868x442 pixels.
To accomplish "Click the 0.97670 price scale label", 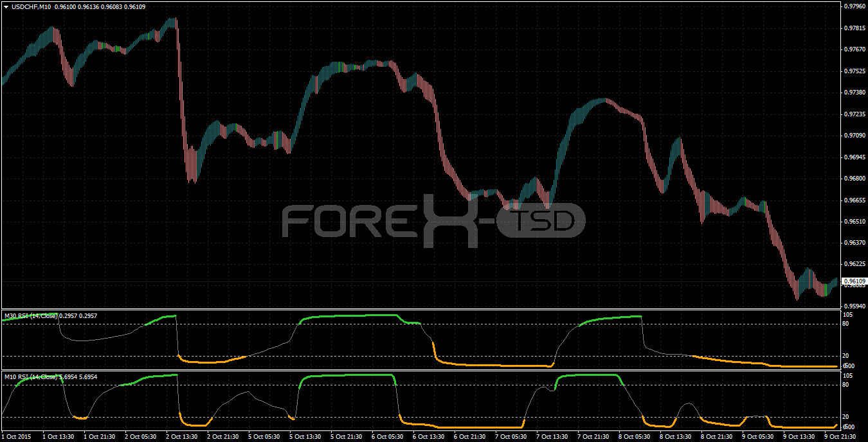I will click(854, 49).
